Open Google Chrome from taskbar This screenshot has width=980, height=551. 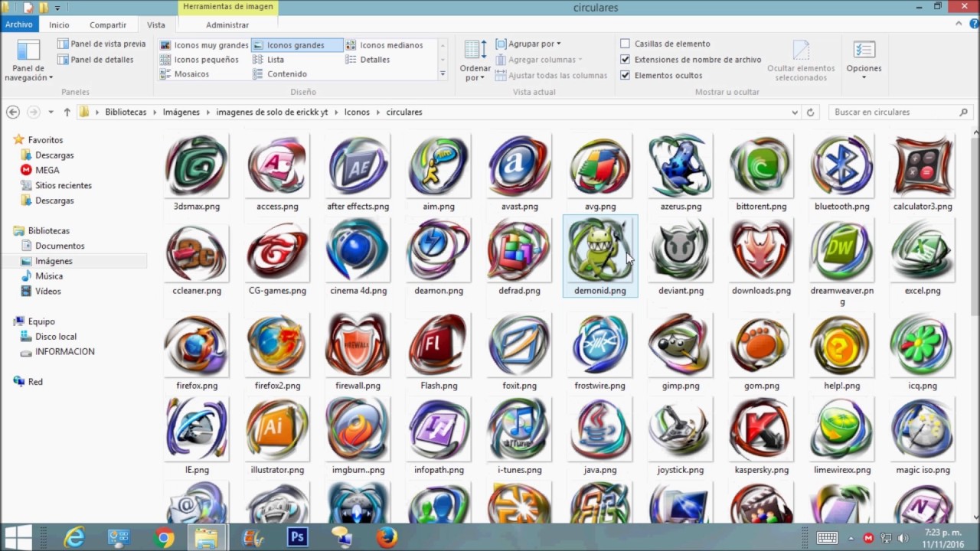point(163,538)
